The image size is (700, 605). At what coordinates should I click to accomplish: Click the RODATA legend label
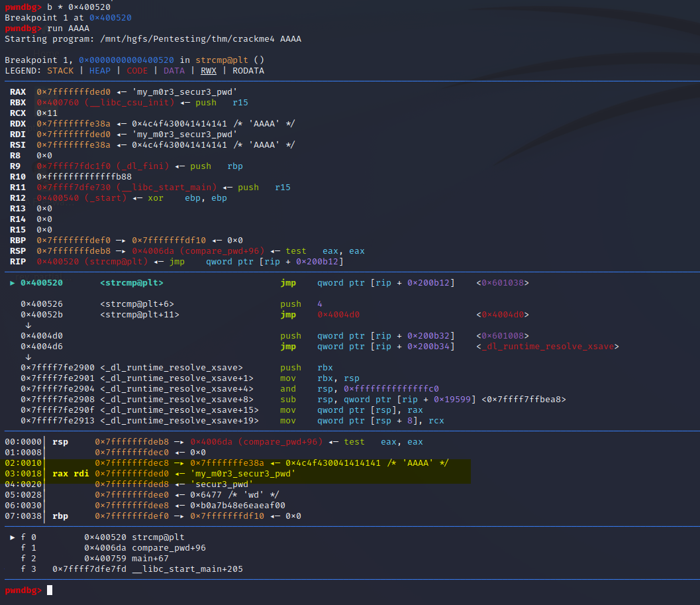(248, 70)
